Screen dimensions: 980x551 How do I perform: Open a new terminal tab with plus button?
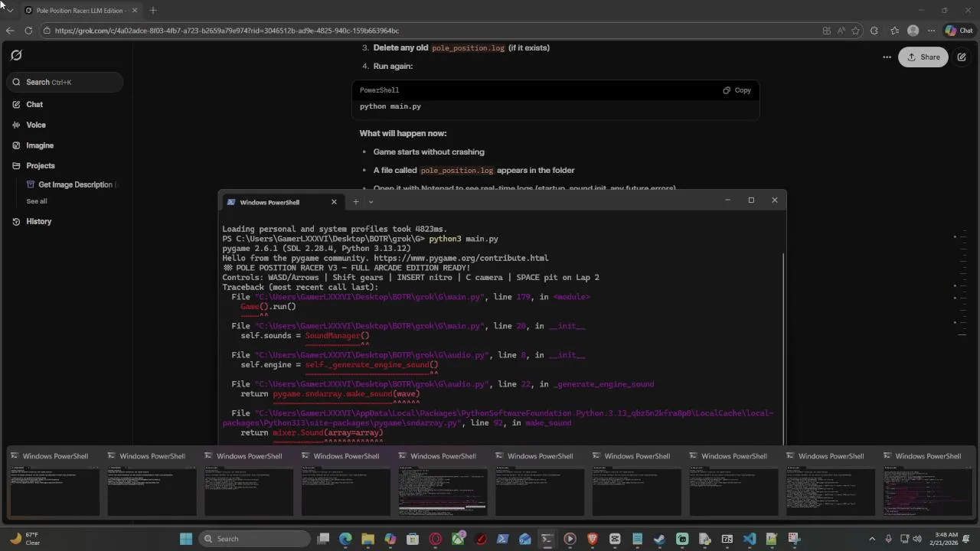(x=355, y=202)
